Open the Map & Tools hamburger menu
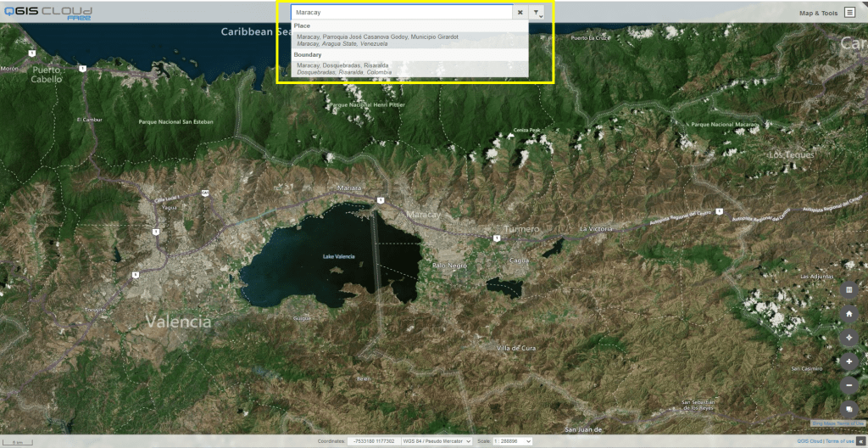 (849, 13)
